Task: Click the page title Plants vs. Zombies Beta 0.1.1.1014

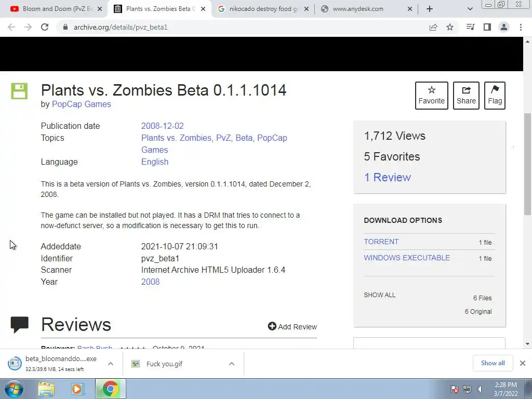Action: [x=164, y=90]
